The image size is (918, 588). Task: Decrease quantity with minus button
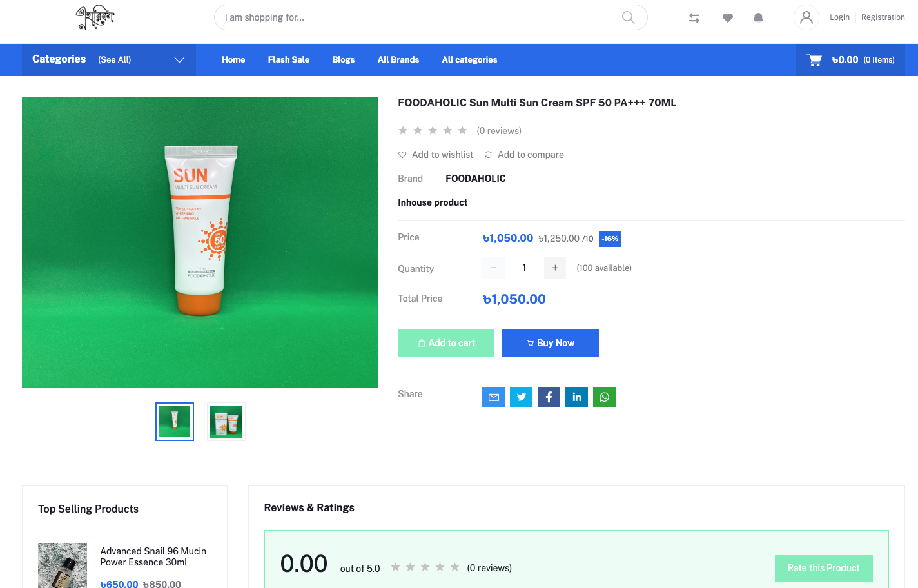(x=493, y=268)
